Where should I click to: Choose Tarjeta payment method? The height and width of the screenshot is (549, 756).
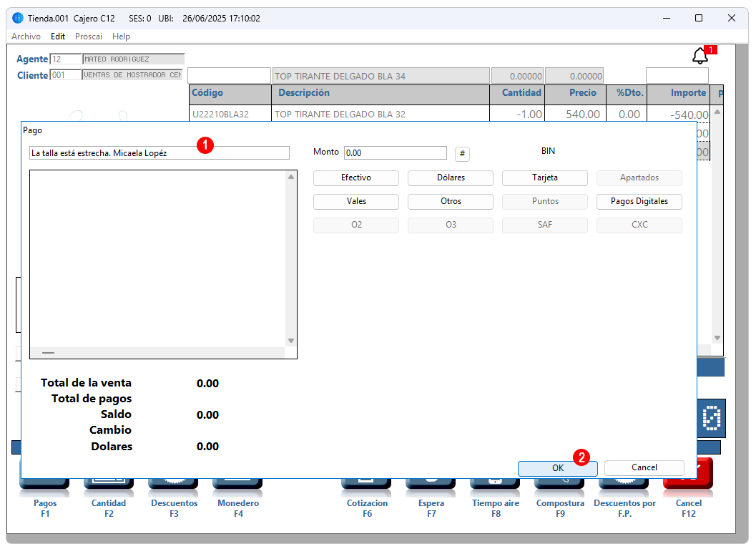(x=545, y=178)
